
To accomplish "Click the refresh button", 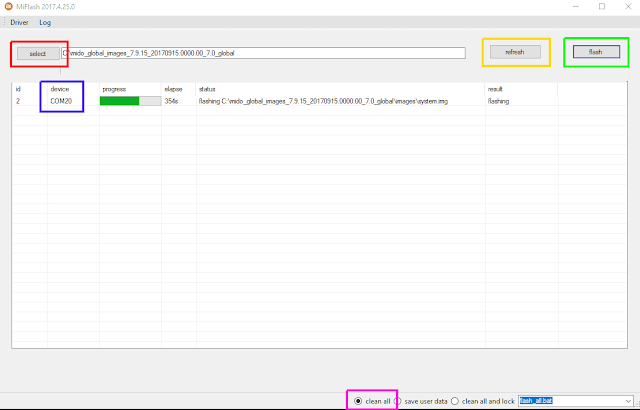I will pyautogui.click(x=515, y=52).
